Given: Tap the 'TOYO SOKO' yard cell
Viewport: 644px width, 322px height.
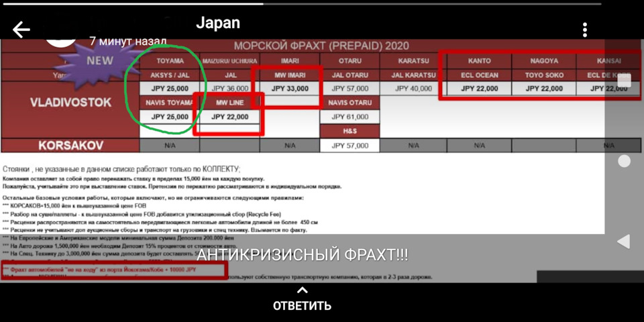Looking at the screenshot, I should click(x=544, y=76).
